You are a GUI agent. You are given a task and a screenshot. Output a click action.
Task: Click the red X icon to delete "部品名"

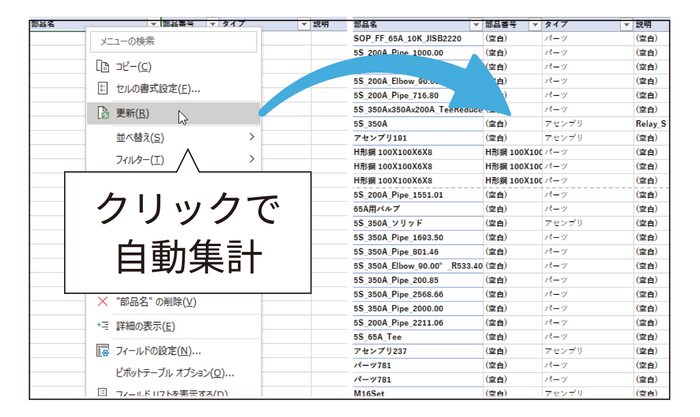pos(102,302)
